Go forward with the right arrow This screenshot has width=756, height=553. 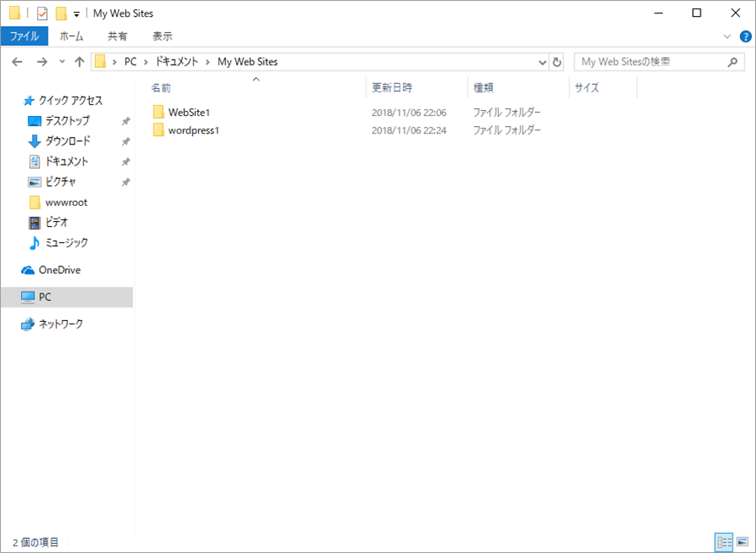[x=43, y=61]
